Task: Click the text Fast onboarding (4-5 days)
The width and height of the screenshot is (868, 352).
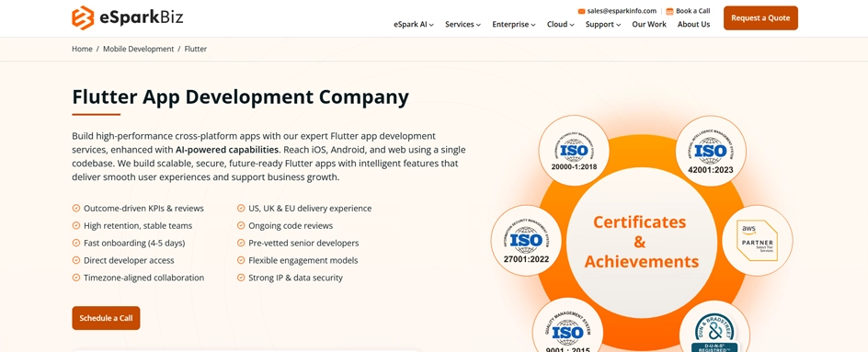Action: point(134,243)
